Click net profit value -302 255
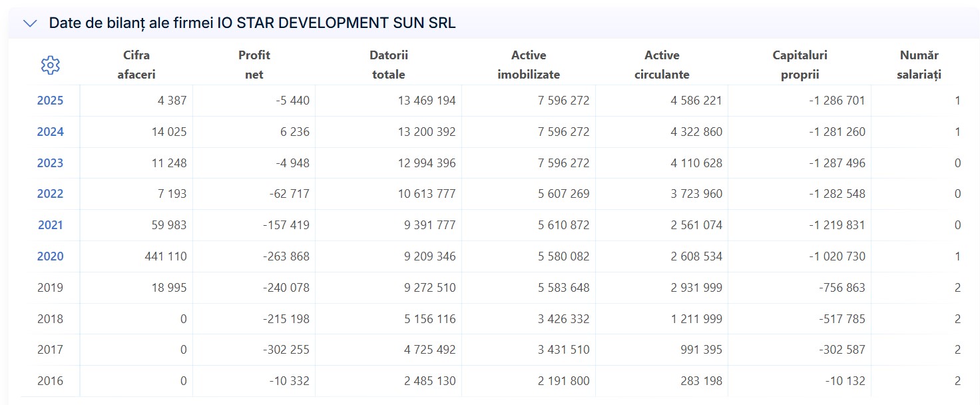This screenshot has height=405, width=980. [286, 350]
